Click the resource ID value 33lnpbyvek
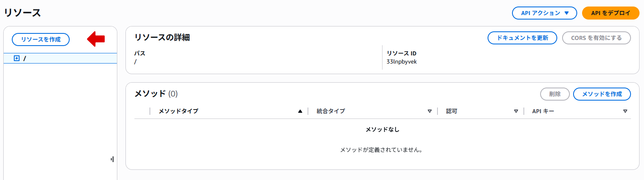 click(402, 62)
